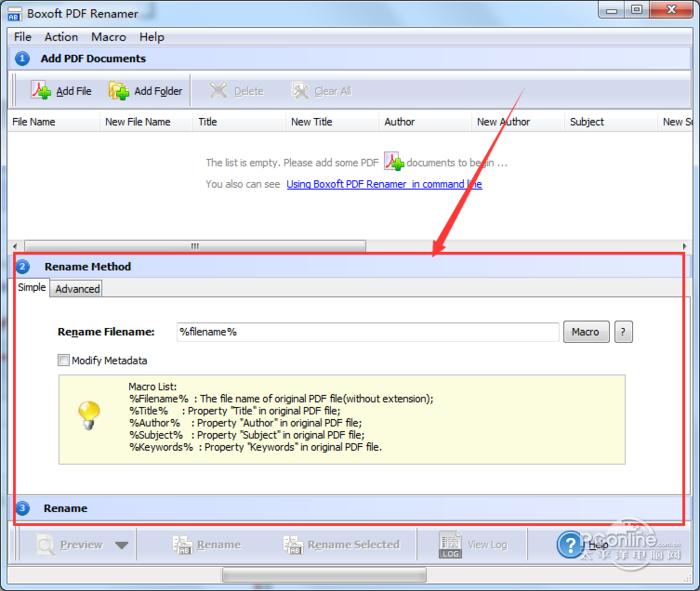Click the bottom window horizontal scrollbar thumb
Screen dimensions: 700x591
(x=324, y=575)
